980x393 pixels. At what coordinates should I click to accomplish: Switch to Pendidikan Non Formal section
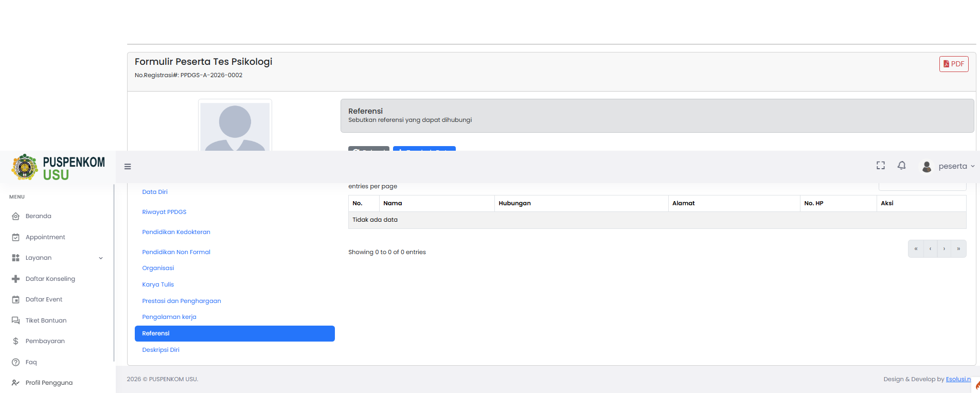click(176, 252)
